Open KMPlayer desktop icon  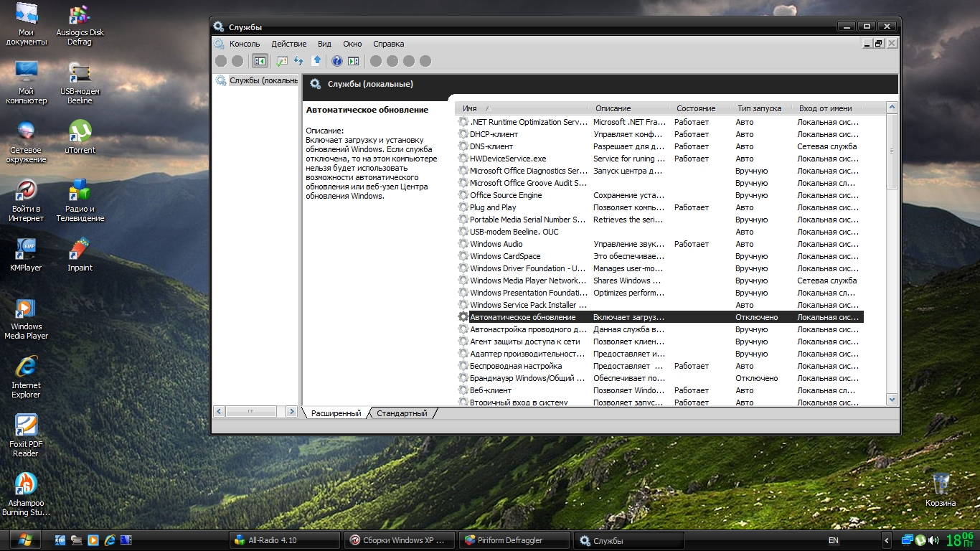pyautogui.click(x=27, y=255)
